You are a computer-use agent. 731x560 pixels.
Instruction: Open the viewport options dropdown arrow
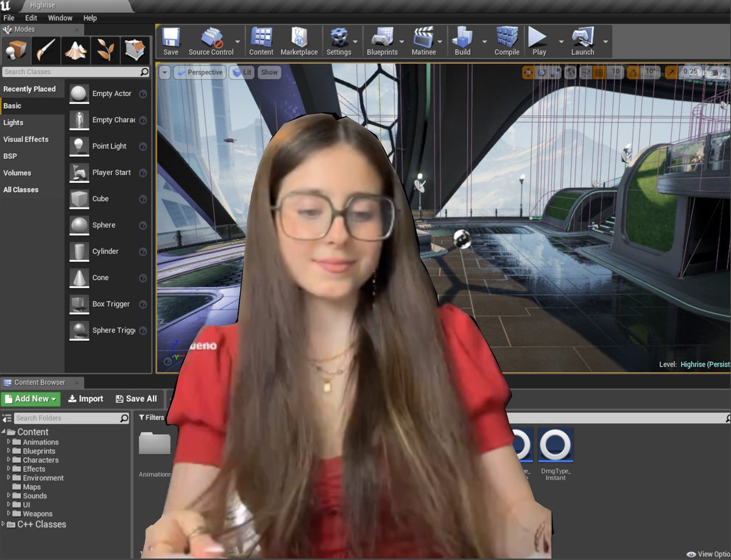tap(164, 72)
